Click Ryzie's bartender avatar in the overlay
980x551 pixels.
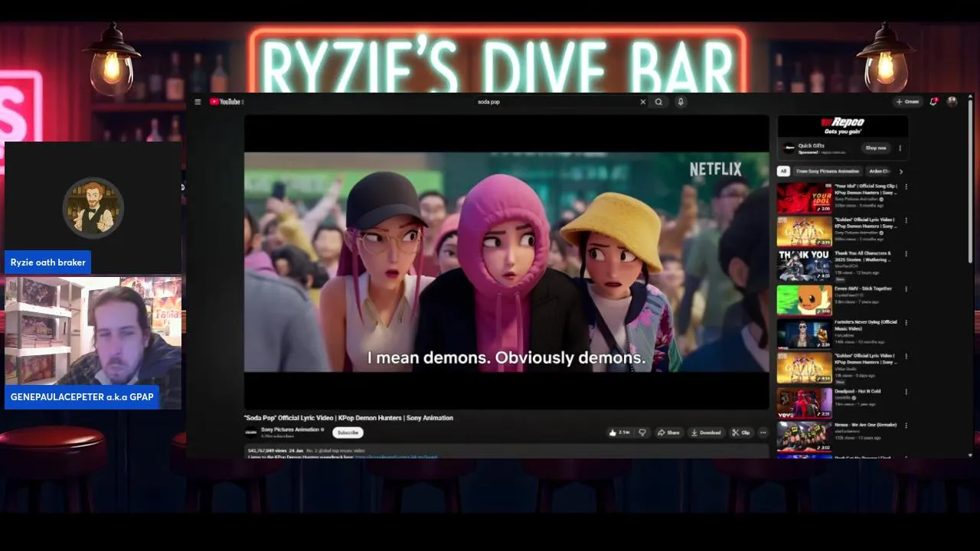point(93,208)
